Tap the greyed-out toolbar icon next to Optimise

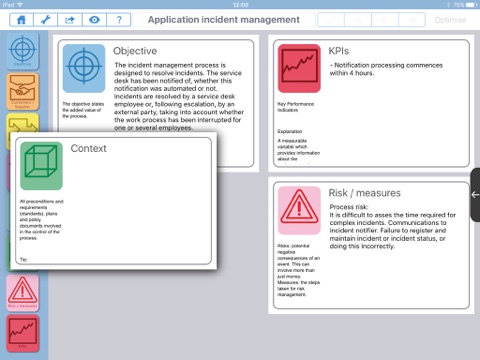click(412, 20)
